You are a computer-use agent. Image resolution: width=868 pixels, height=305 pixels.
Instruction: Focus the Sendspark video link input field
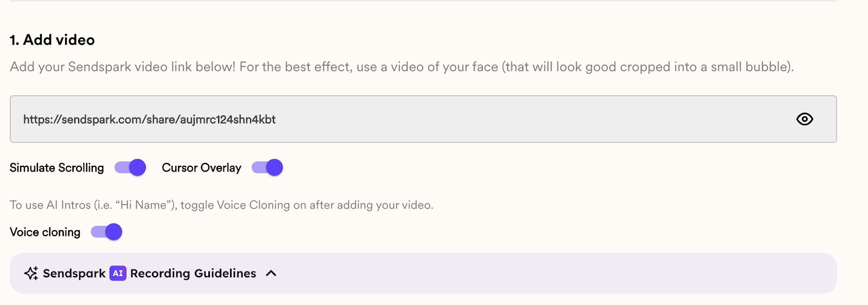click(x=423, y=119)
